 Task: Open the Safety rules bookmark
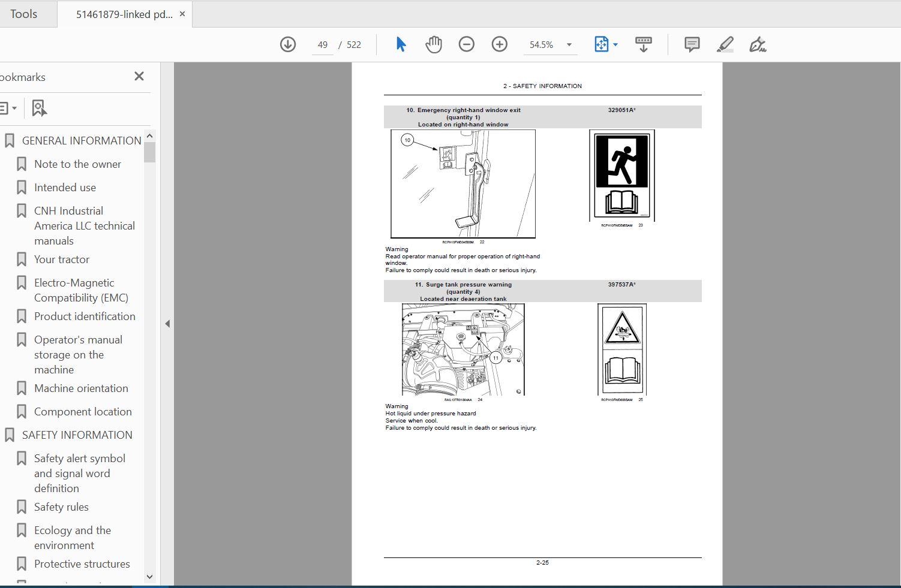(x=61, y=507)
